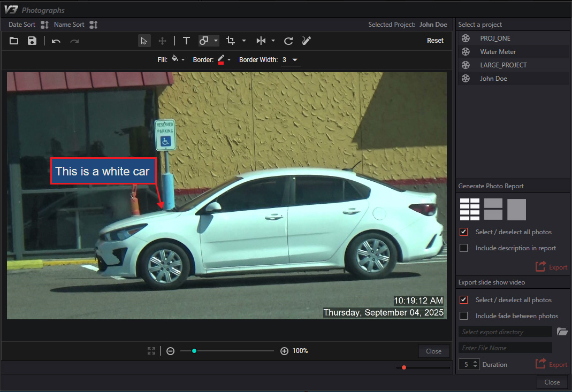Zoom in with the plus icon

[x=284, y=351]
